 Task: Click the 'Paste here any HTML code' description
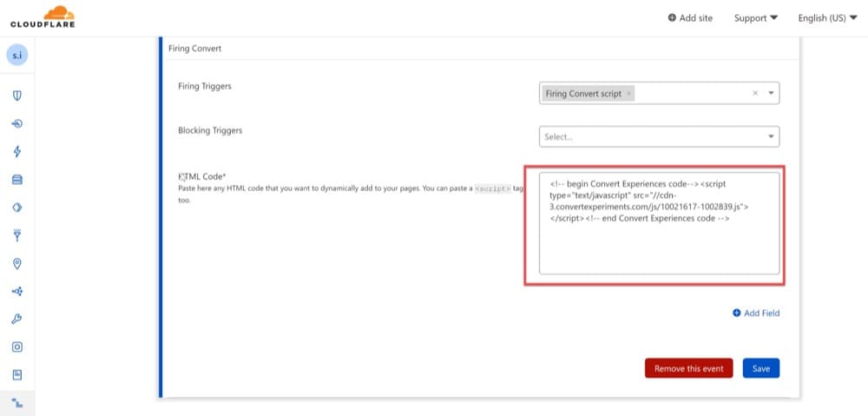tap(351, 195)
